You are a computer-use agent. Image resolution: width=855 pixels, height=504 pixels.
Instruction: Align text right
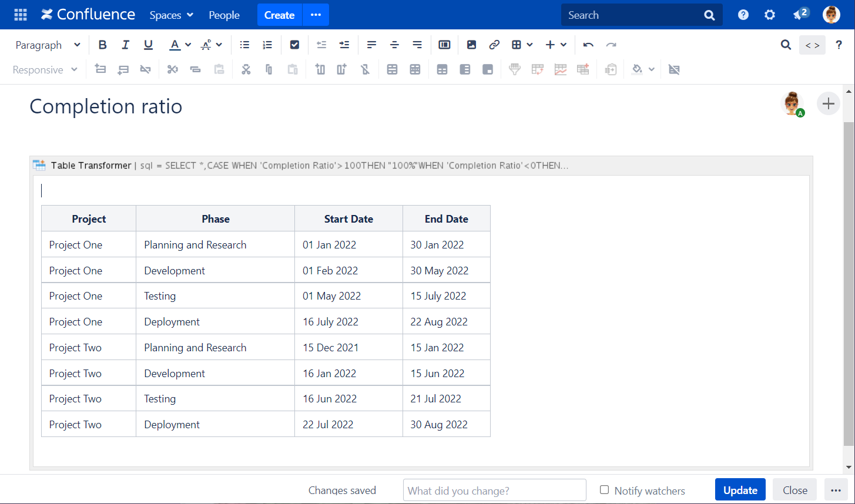(x=417, y=45)
